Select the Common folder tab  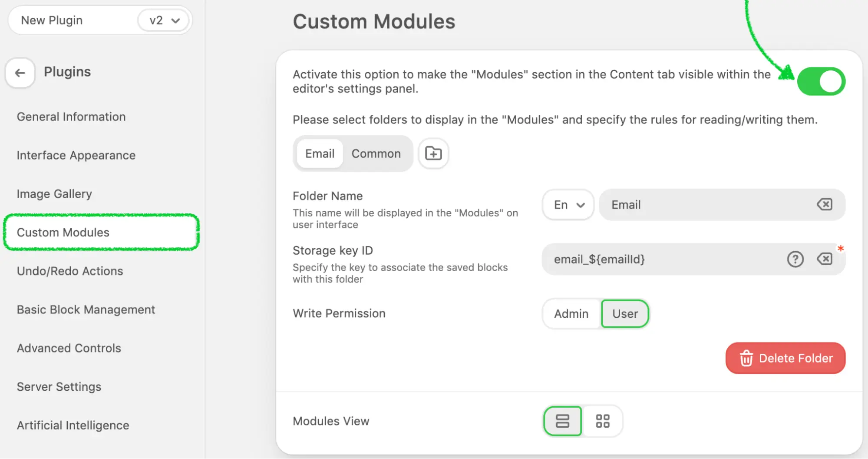click(x=376, y=153)
